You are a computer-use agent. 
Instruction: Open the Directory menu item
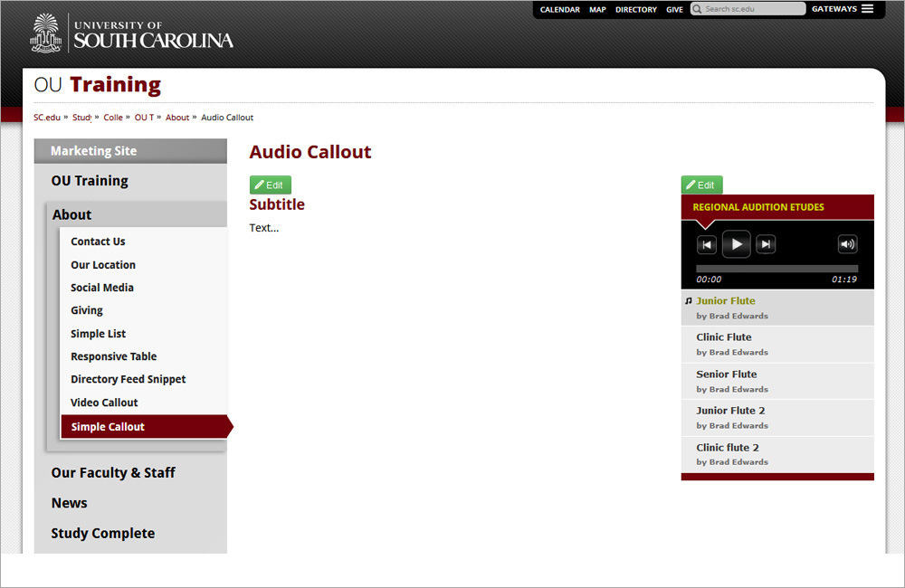[x=636, y=9]
